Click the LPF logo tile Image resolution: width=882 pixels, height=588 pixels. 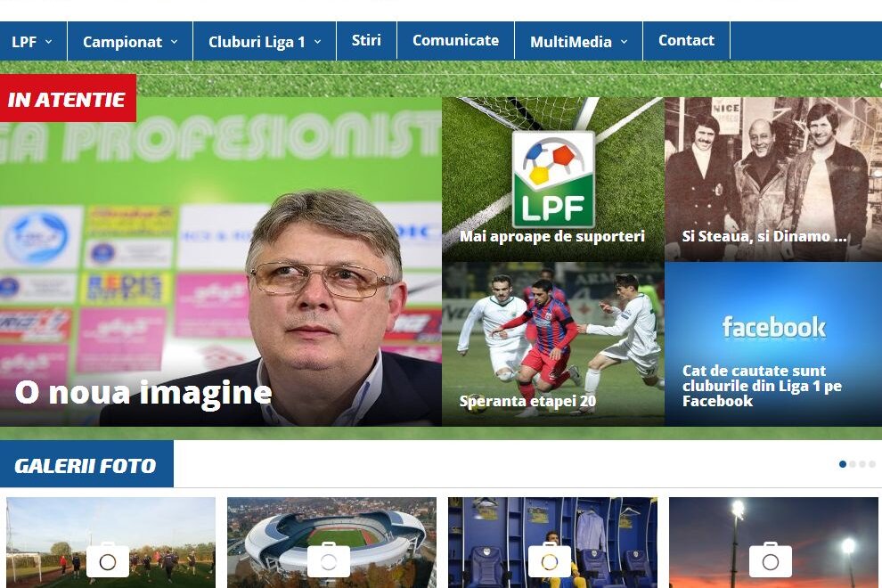pos(553,179)
